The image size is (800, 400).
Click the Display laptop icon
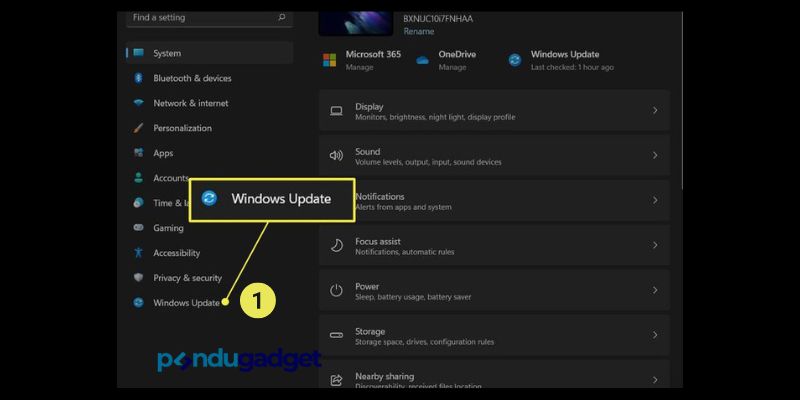336,111
